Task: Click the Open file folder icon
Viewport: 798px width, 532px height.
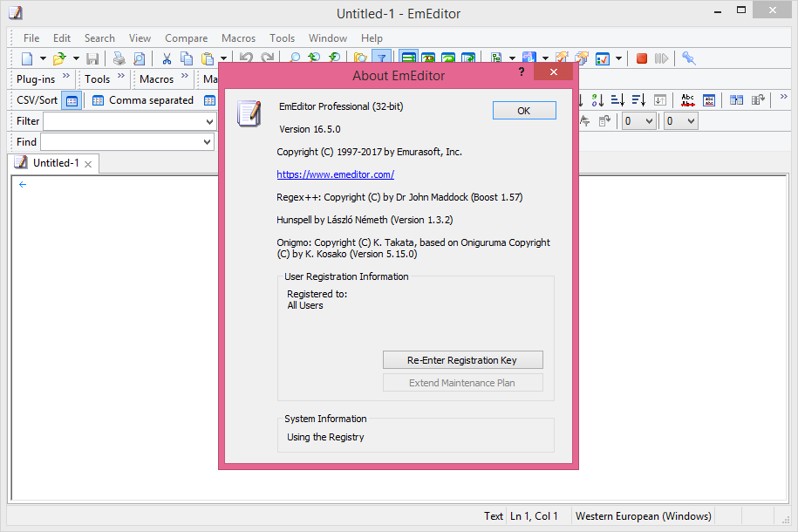Action: point(59,59)
